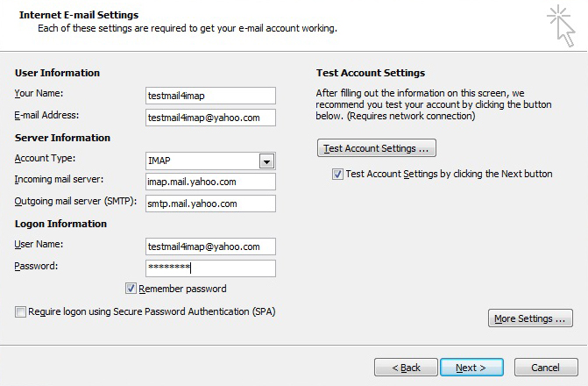Cancel the account setup wizard
Viewport: 588px width, 386px height.
pyautogui.click(x=546, y=368)
